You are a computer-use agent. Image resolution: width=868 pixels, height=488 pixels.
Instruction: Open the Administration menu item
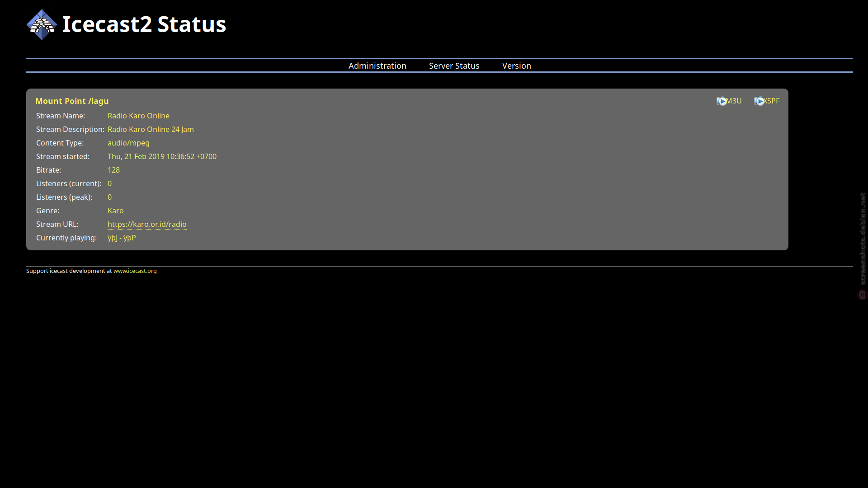377,66
